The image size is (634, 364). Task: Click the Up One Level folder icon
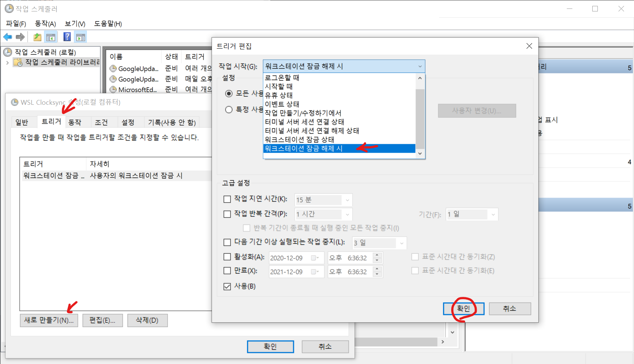click(37, 37)
